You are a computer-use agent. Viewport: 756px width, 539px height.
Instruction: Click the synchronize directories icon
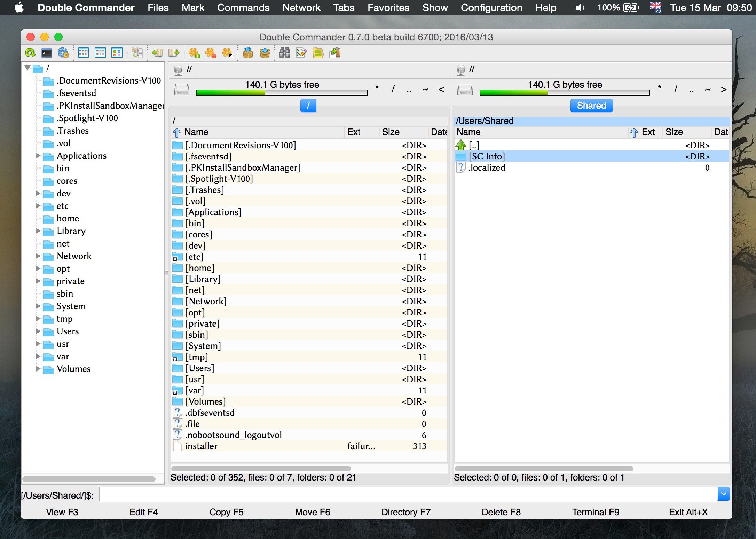coord(318,53)
